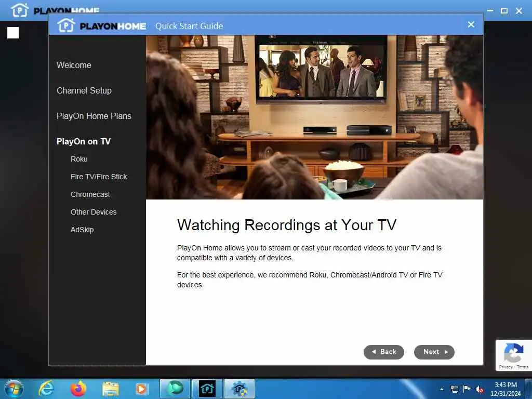
Task: Launch Internet Explorer from taskbar
Action: pyautogui.click(x=46, y=389)
